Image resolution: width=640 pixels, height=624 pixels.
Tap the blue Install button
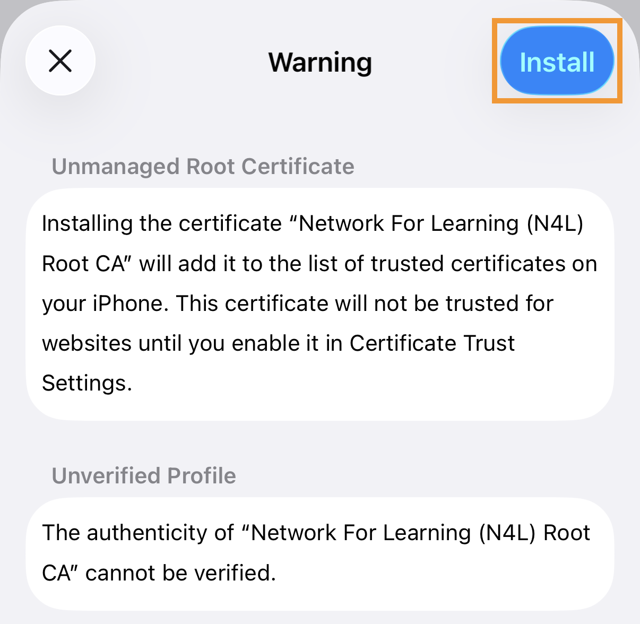[x=557, y=61]
